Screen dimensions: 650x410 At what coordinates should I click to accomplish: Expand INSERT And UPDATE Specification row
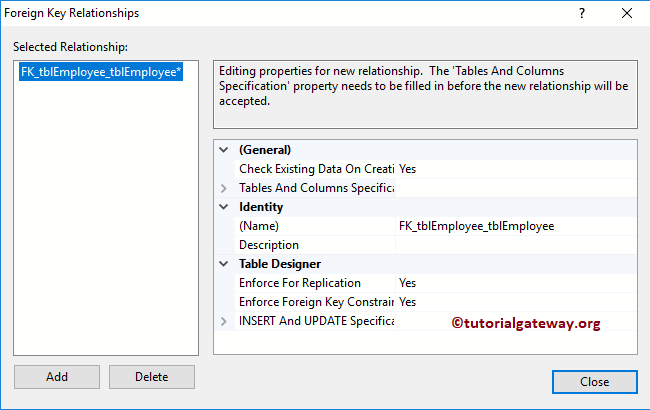point(223,321)
